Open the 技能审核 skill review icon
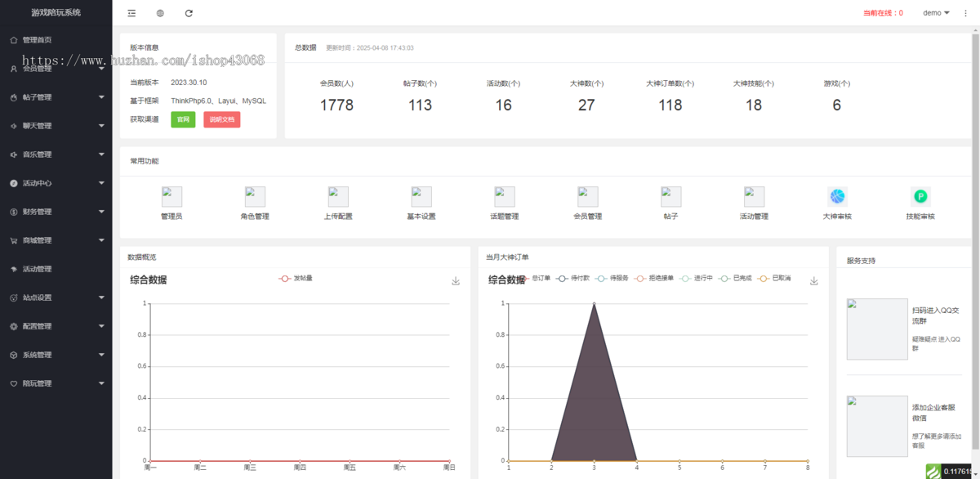Screen dimensions: 980x479 pyautogui.click(x=920, y=196)
